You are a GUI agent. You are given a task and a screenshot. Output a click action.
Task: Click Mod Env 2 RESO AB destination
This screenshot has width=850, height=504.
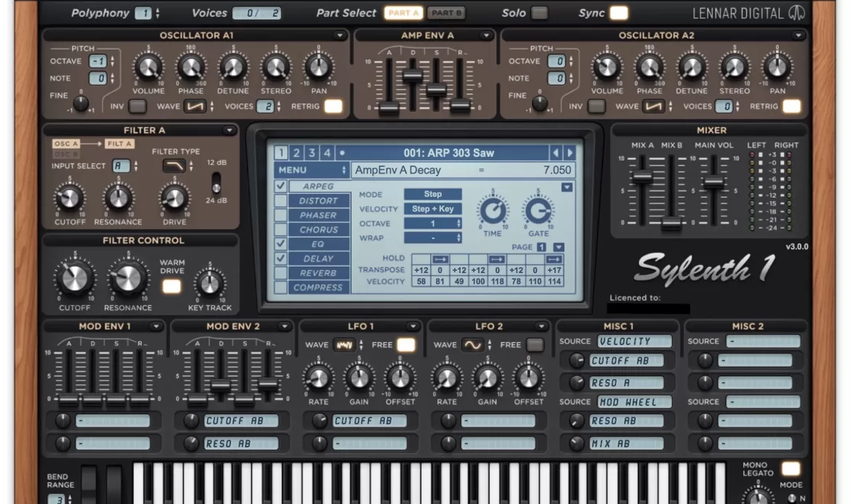[240, 443]
